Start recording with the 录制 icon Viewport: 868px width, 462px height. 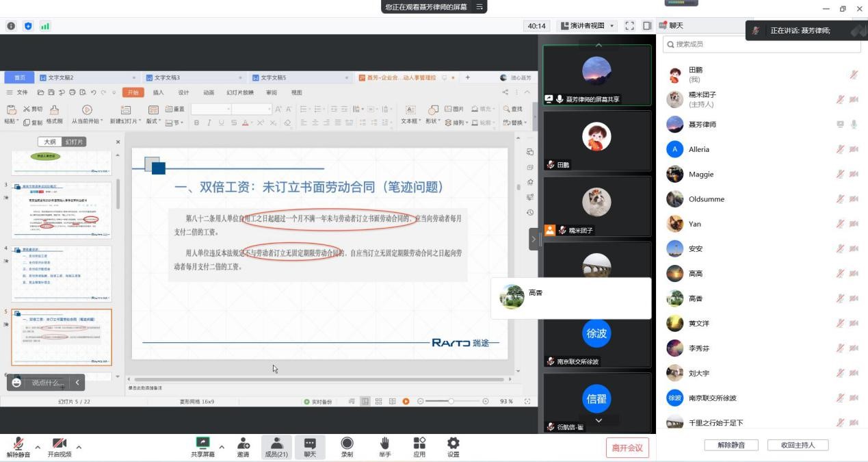(x=347, y=444)
